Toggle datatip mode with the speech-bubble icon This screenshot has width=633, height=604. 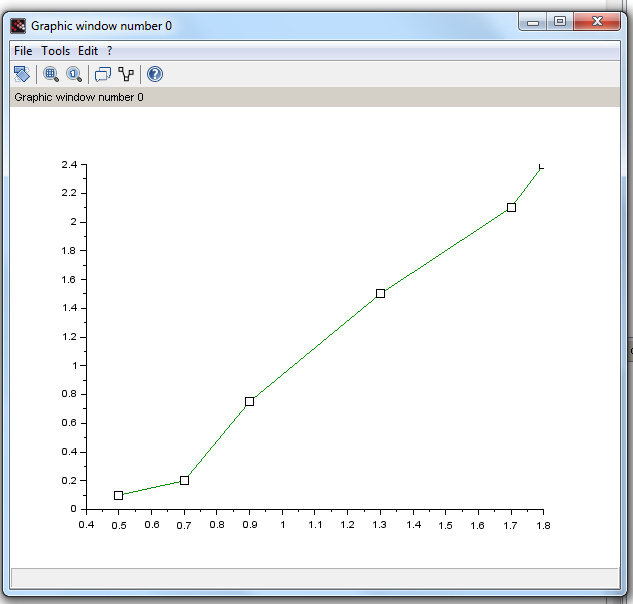[x=103, y=74]
